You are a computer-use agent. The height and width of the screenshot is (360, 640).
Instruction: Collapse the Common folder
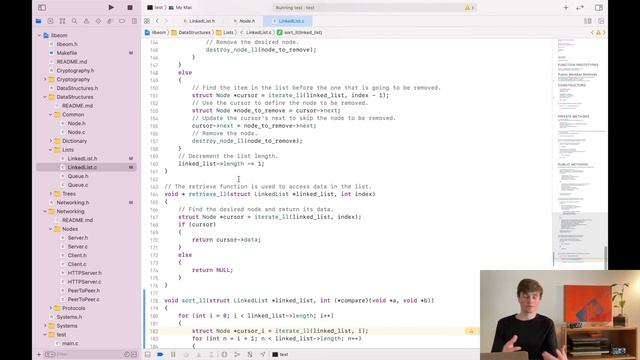tap(51, 114)
